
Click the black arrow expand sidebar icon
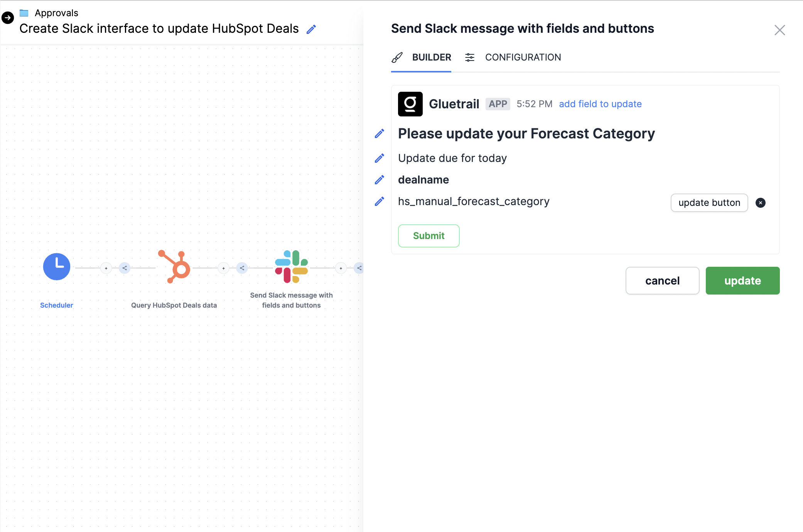click(x=8, y=18)
